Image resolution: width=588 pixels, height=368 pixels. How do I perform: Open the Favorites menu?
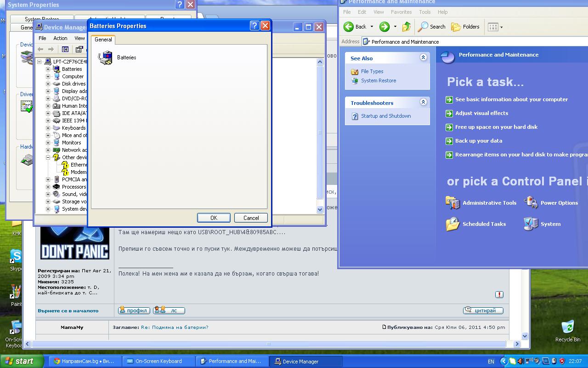(x=401, y=12)
